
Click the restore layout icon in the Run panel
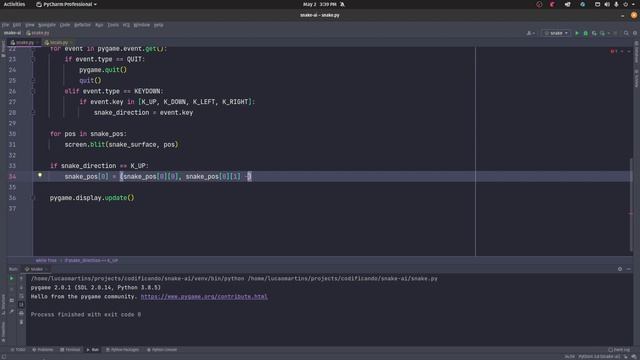click(x=11, y=300)
